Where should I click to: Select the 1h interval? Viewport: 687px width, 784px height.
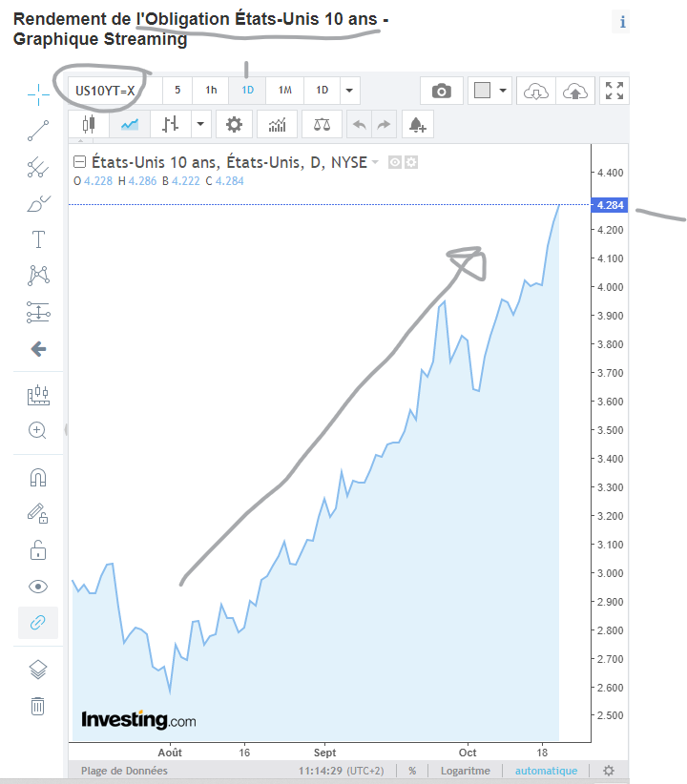(x=211, y=90)
